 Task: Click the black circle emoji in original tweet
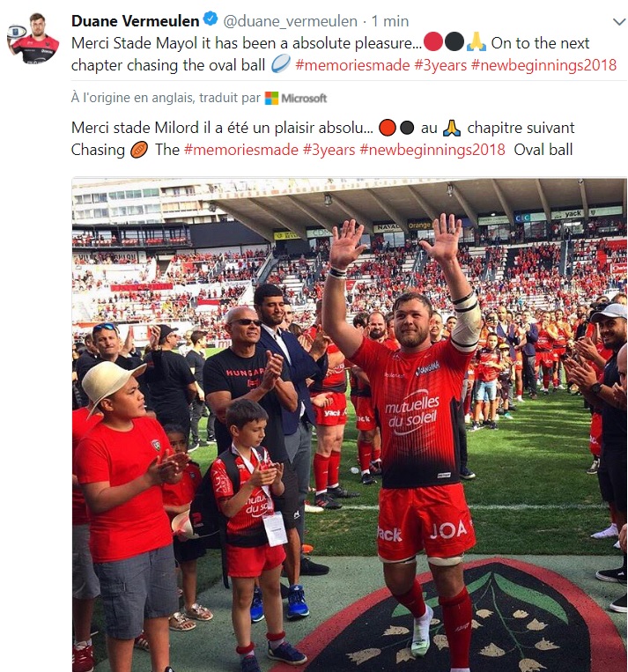tap(454, 42)
